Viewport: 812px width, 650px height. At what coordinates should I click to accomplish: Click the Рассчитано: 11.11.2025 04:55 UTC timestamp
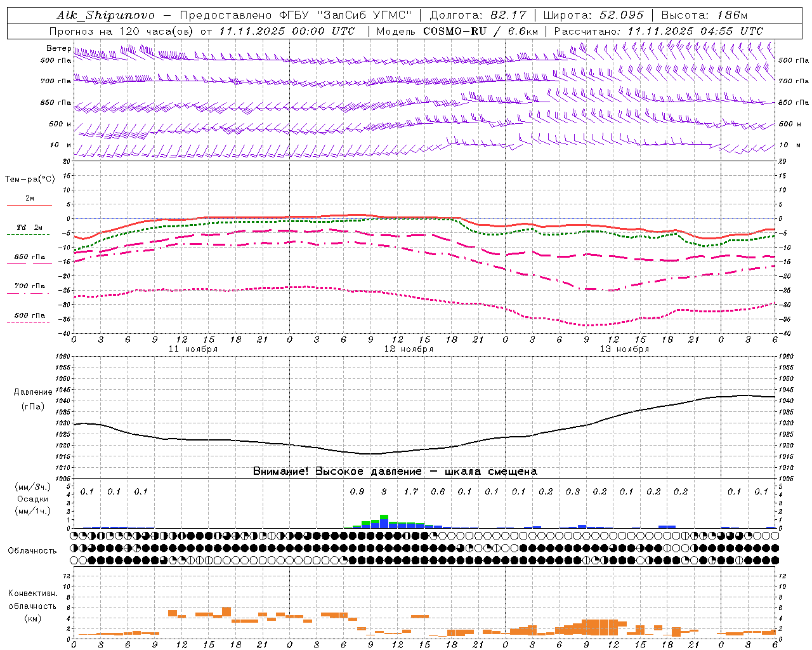658,31
